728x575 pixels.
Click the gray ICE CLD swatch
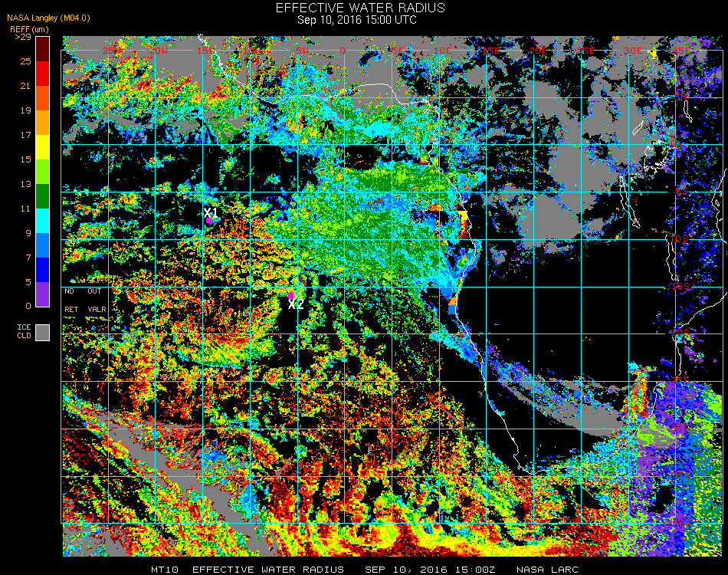tap(43, 333)
